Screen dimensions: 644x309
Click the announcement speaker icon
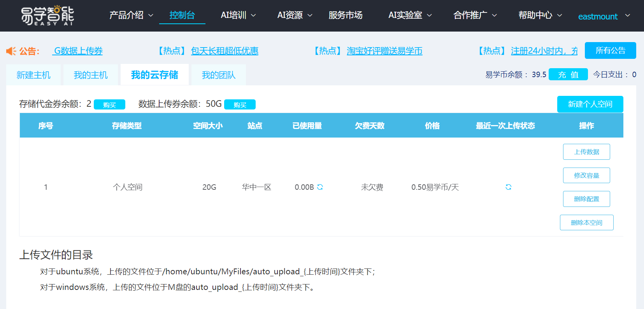click(x=11, y=51)
